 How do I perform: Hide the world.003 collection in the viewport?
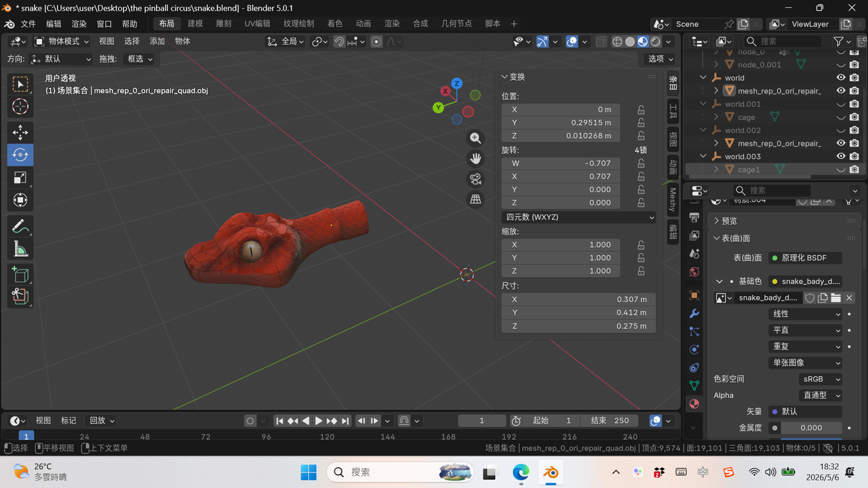coord(841,157)
